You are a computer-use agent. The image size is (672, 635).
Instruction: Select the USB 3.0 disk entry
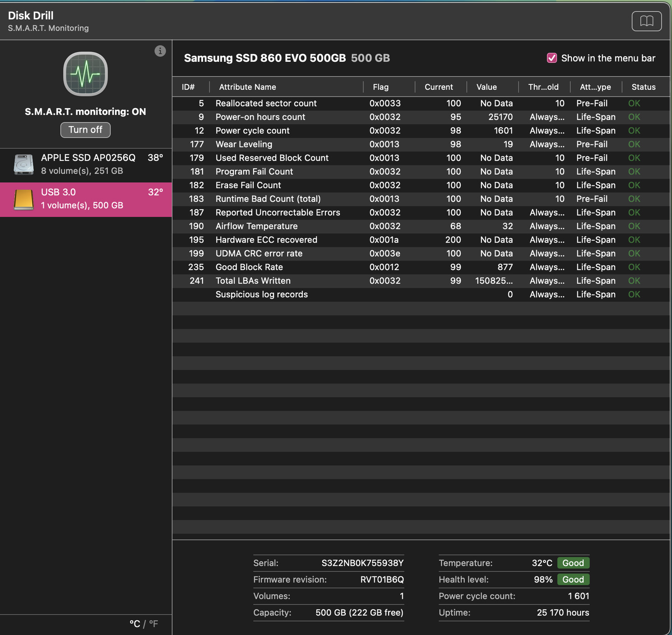pos(86,199)
